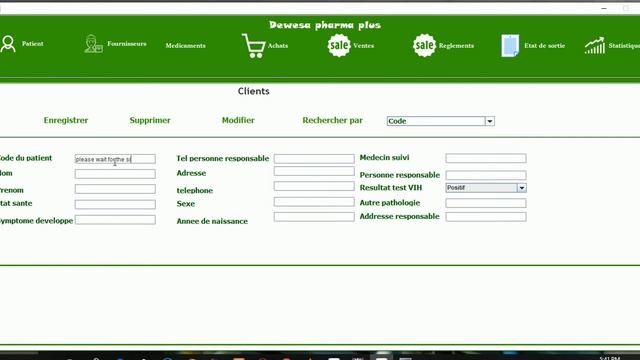
Task: Click the Autre pathologie label
Action: [389, 203]
